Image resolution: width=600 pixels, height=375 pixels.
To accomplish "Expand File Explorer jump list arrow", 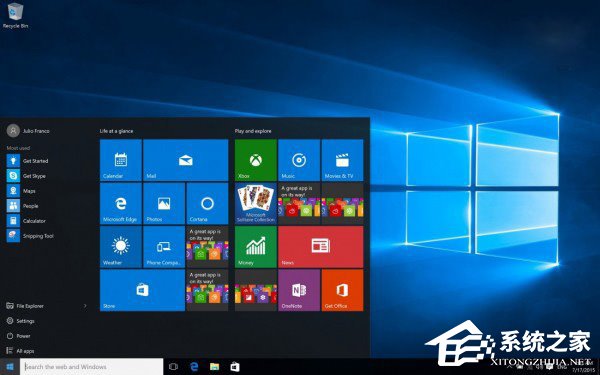I will point(85,306).
